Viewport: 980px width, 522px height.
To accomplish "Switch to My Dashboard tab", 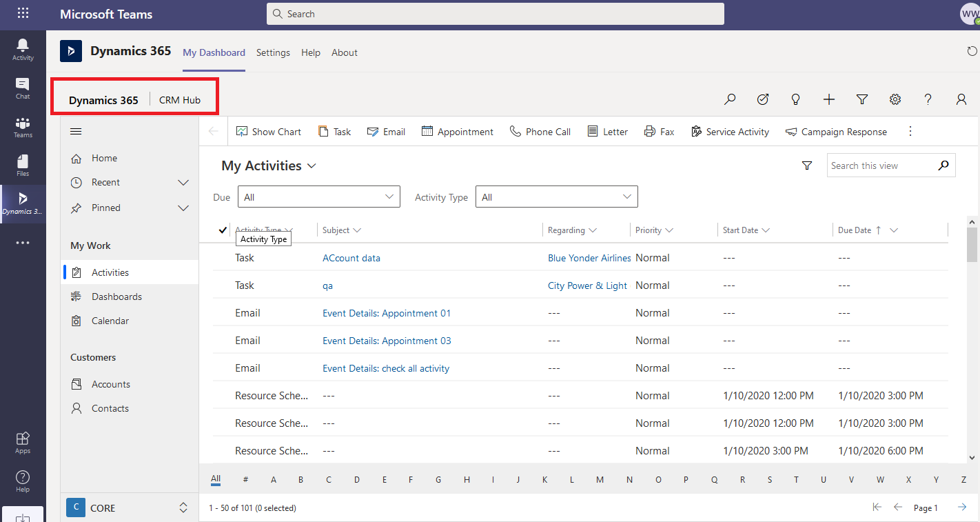I will pos(214,52).
